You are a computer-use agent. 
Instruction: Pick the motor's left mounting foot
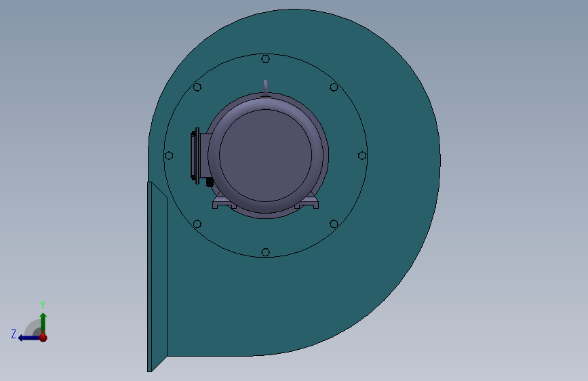coord(224,203)
